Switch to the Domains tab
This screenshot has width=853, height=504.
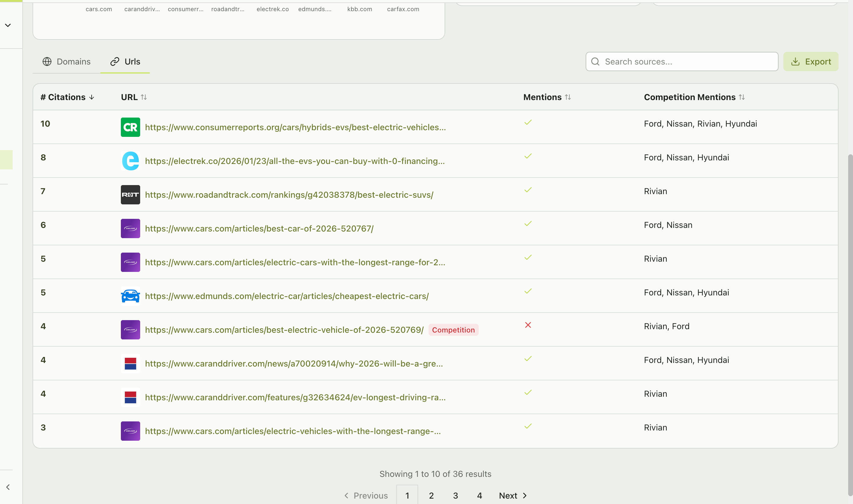point(67,61)
